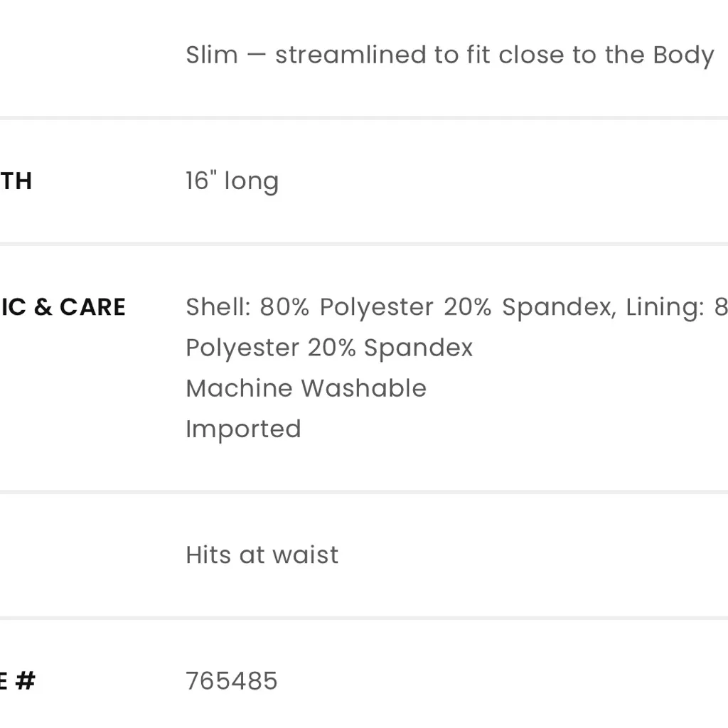Click the word "Slim" in fit description
The image size is (728, 728).
(212, 55)
